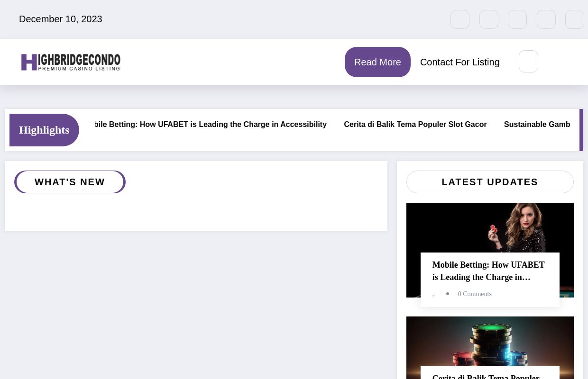Open the Cerita di Balik headline in the Highlights ticker

(415, 125)
